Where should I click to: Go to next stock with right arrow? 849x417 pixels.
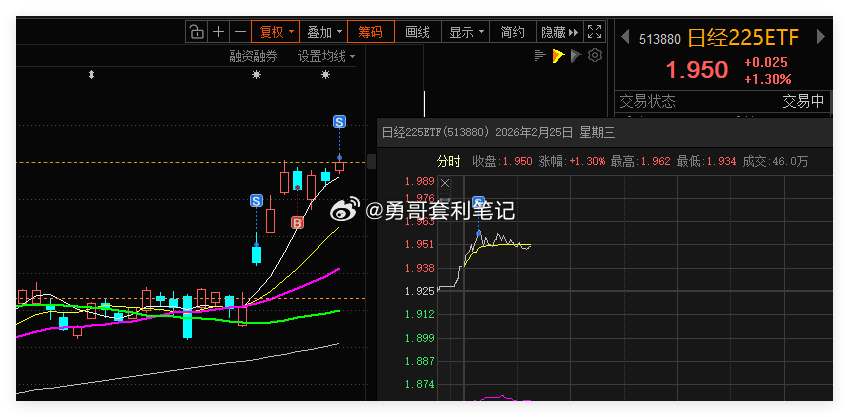[x=820, y=37]
